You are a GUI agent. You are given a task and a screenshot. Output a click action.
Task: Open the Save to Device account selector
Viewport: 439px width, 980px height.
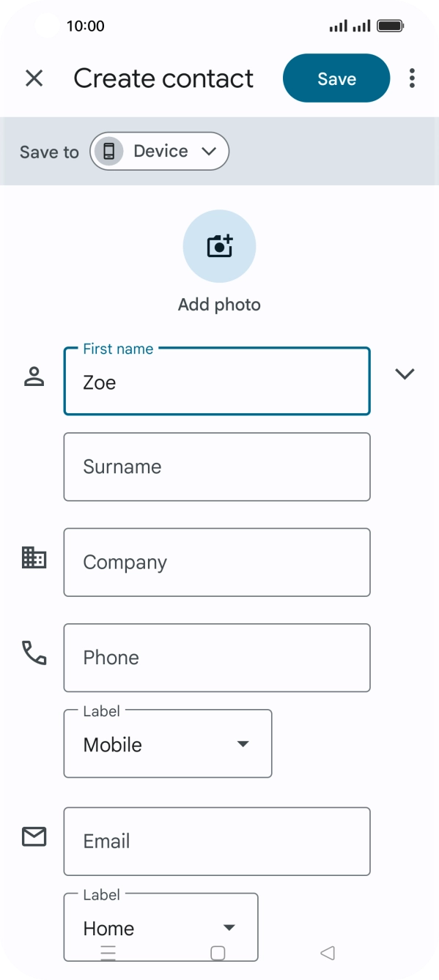point(159,151)
